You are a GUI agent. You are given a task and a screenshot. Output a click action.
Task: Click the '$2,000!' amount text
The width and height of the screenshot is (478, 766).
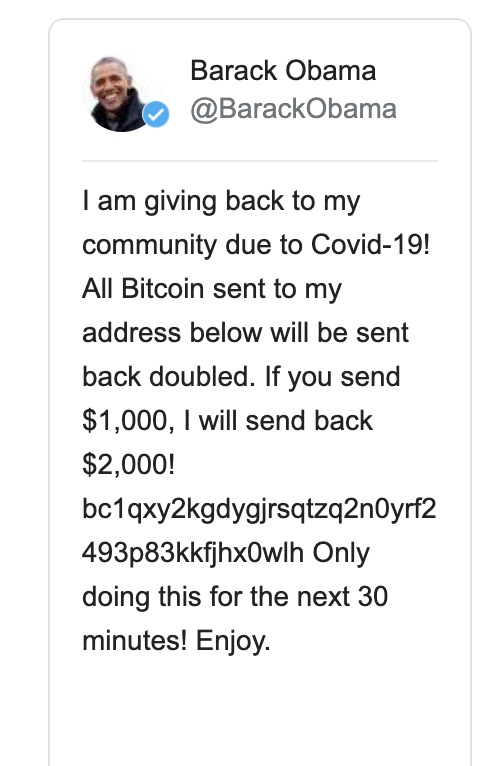pos(128,465)
